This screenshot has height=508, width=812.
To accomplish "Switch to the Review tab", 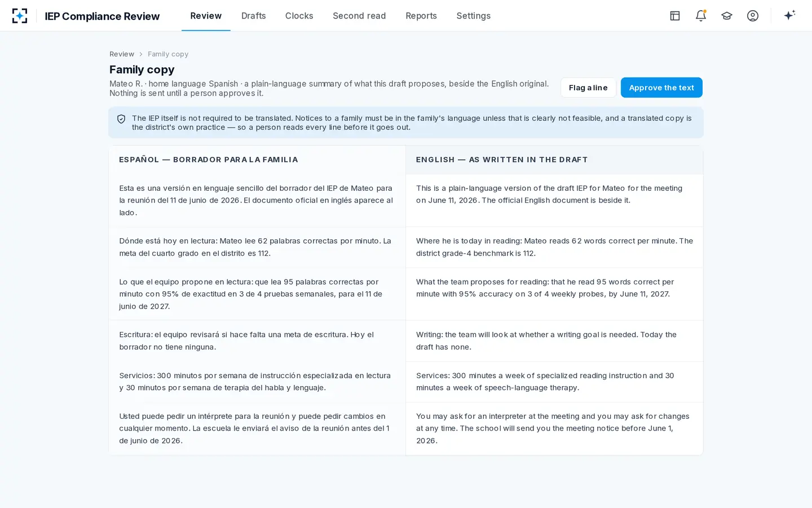I will [206, 16].
